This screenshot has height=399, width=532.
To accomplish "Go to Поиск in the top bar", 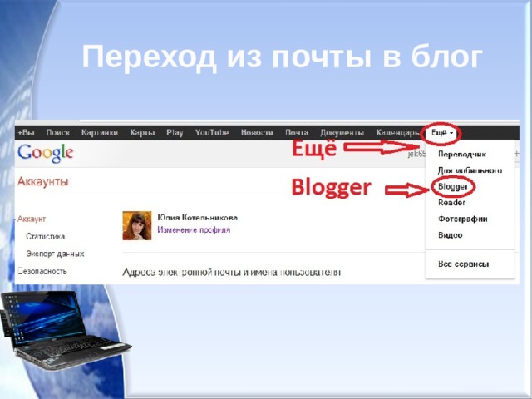I will 58,133.
